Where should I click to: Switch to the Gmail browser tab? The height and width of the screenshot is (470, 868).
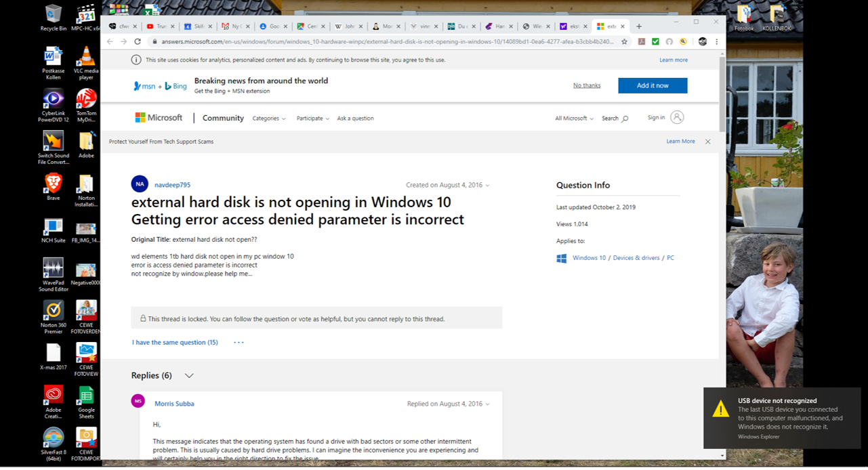pos(235,26)
